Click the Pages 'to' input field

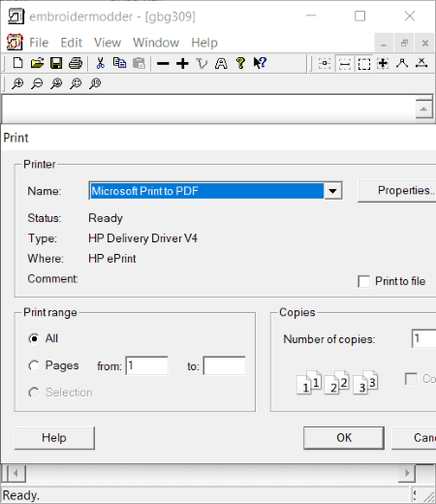(224, 365)
